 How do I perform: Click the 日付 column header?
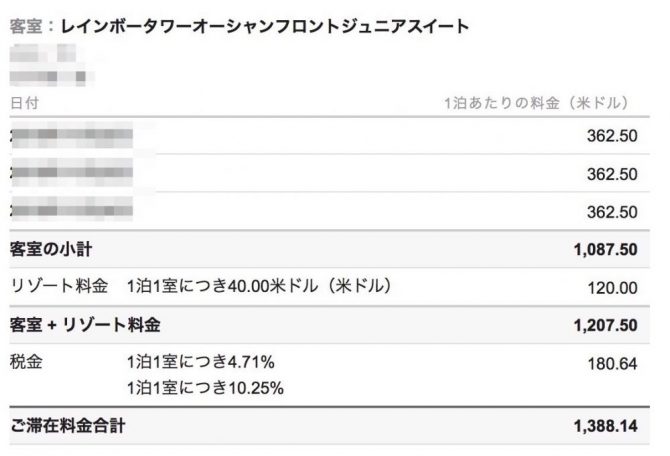tap(25, 103)
